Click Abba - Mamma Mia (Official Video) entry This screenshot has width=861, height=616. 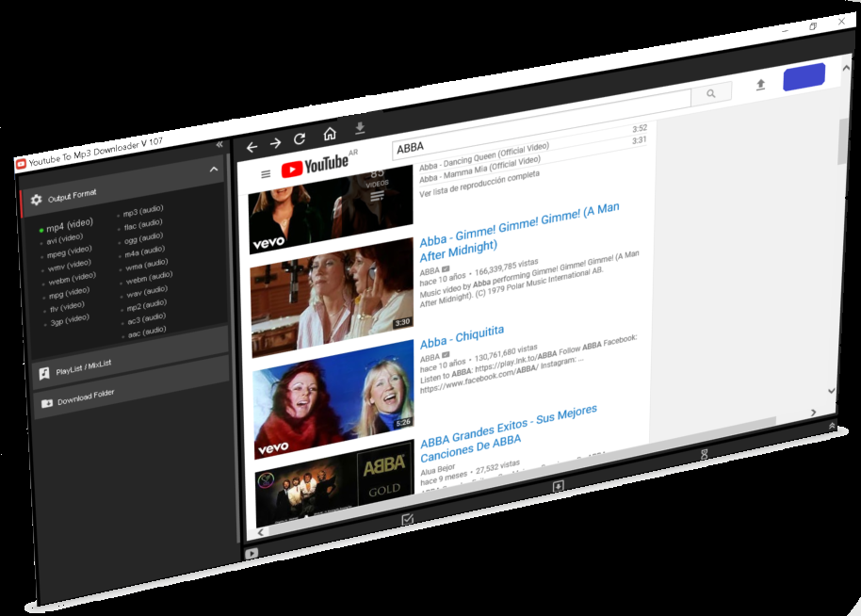click(479, 170)
